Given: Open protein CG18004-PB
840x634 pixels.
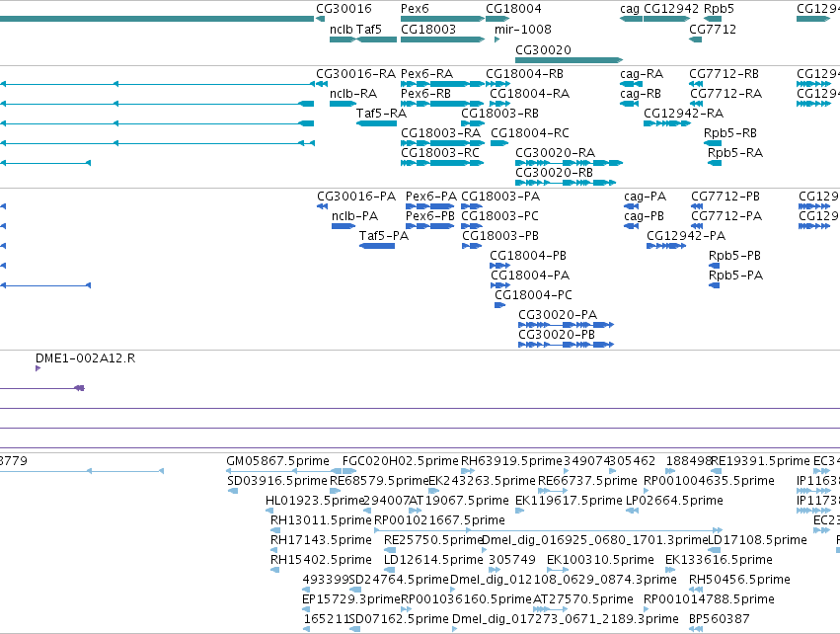Looking at the screenshot, I should pyautogui.click(x=528, y=256).
